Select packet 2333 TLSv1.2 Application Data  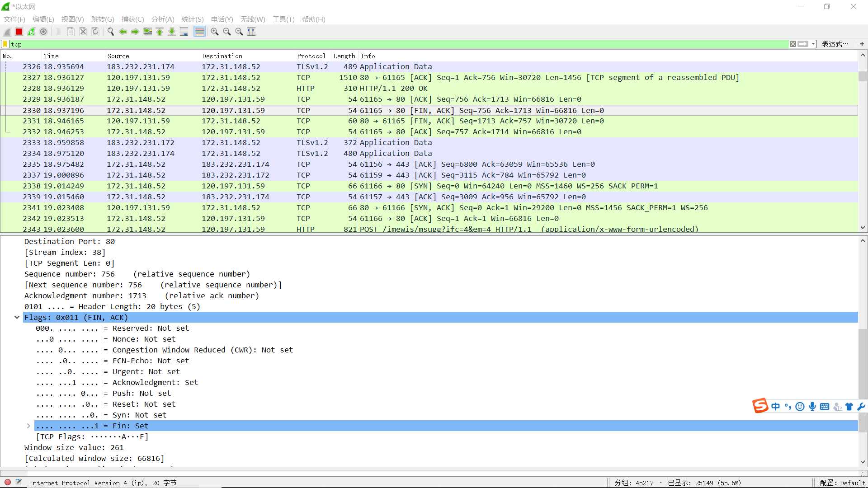(x=429, y=143)
